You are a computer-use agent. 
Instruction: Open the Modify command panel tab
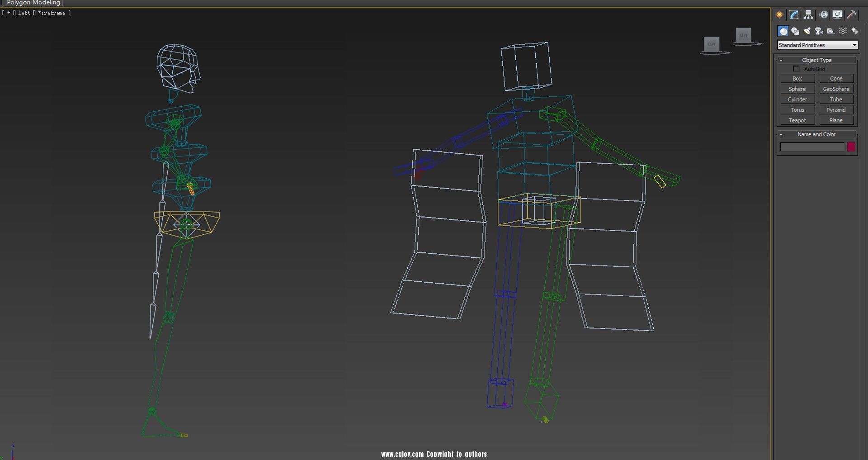point(794,15)
